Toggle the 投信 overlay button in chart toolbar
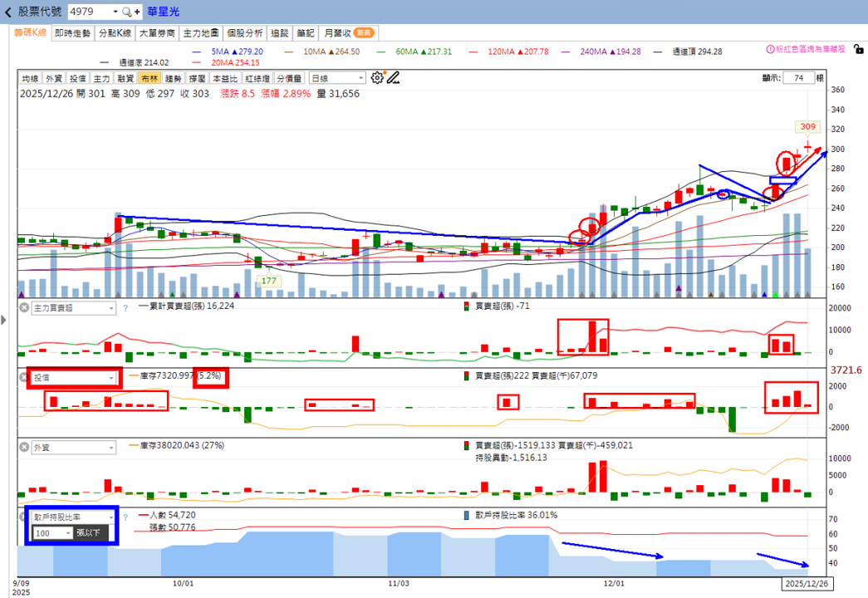868x598 pixels. click(77, 79)
